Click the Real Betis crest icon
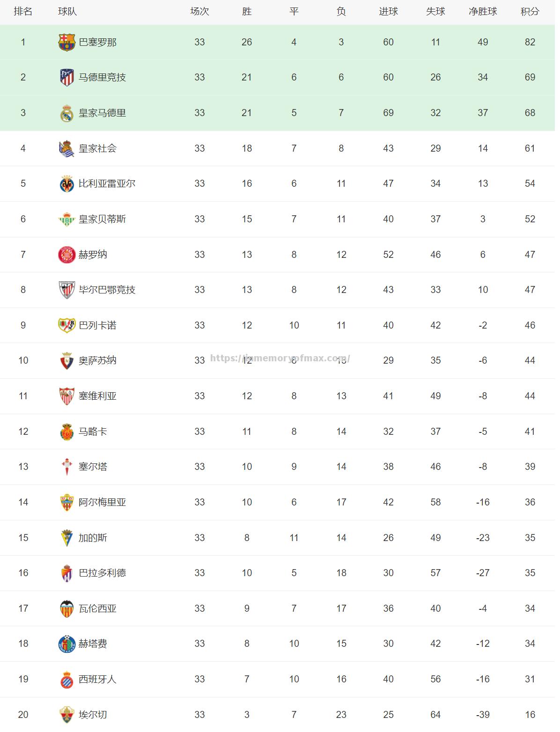The image size is (560, 732). click(67, 219)
